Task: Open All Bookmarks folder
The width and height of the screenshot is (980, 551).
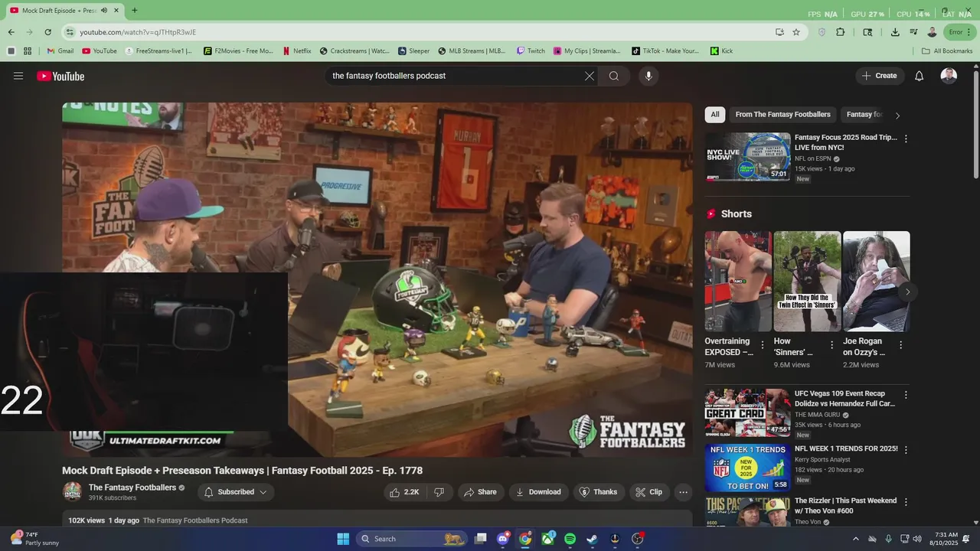Action: [947, 51]
